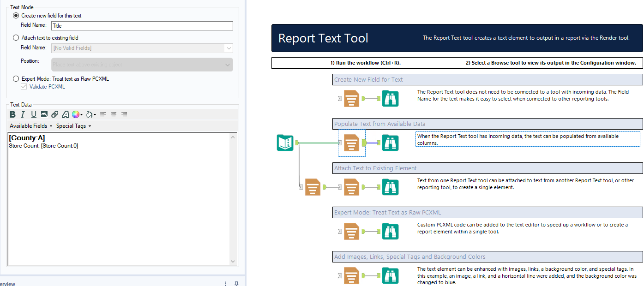This screenshot has height=286, width=644.
Task: Expand the Special Tags dropdown
Action: (72, 125)
